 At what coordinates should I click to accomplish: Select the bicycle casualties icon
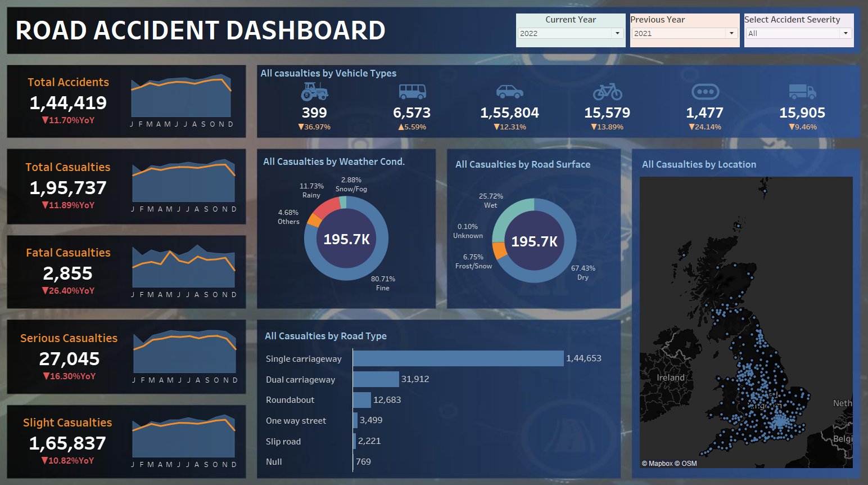(x=608, y=92)
